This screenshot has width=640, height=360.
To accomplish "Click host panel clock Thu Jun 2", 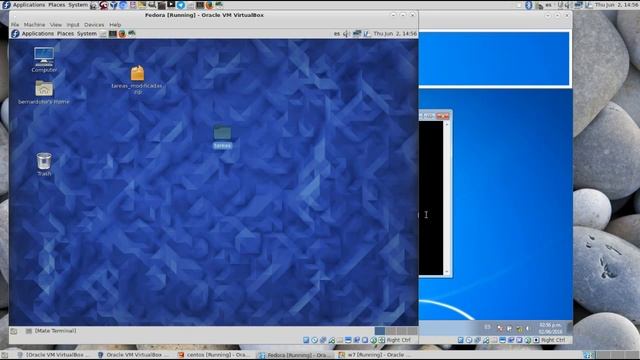I will click(617, 5).
